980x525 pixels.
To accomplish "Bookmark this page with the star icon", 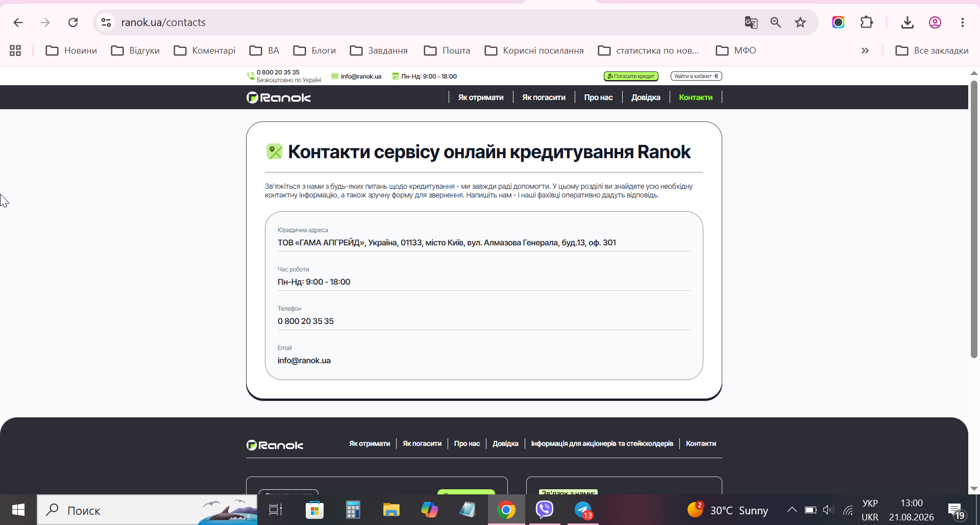I will coord(800,22).
